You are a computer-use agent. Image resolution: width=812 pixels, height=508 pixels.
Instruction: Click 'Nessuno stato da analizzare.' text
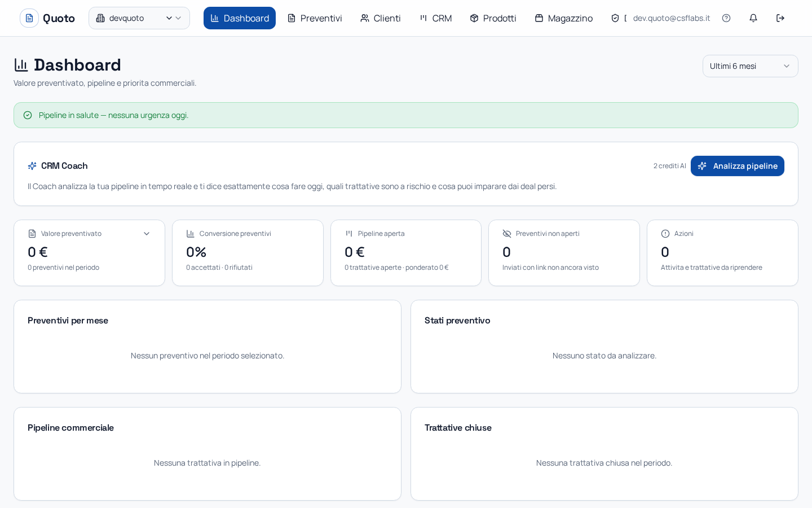coord(604,356)
